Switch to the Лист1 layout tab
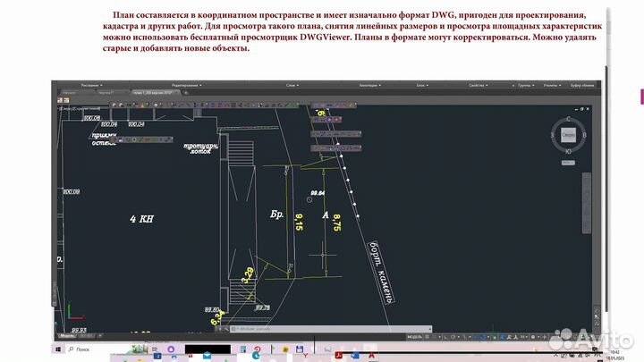644x362 pixels. pos(86,336)
